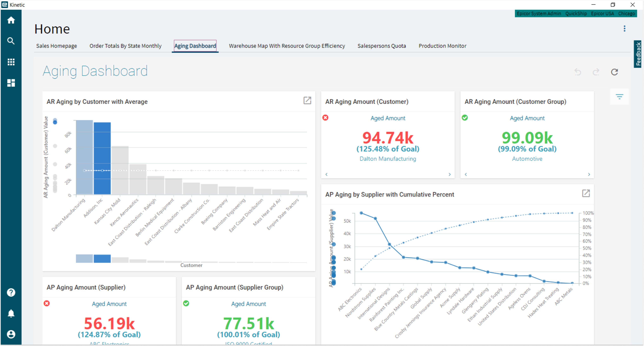This screenshot has width=644, height=346.
Task: Click the dashboard tiles sidebar icon
Action: tap(11, 83)
